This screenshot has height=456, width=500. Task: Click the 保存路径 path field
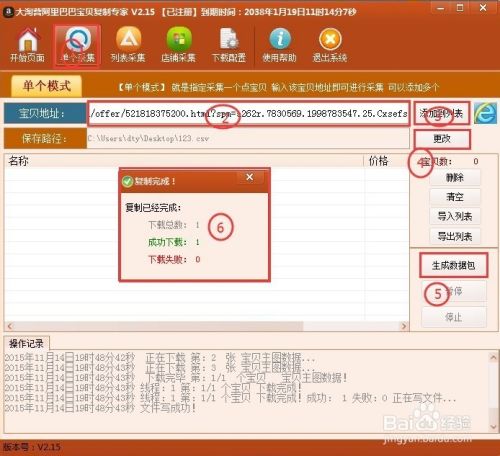tap(248, 138)
